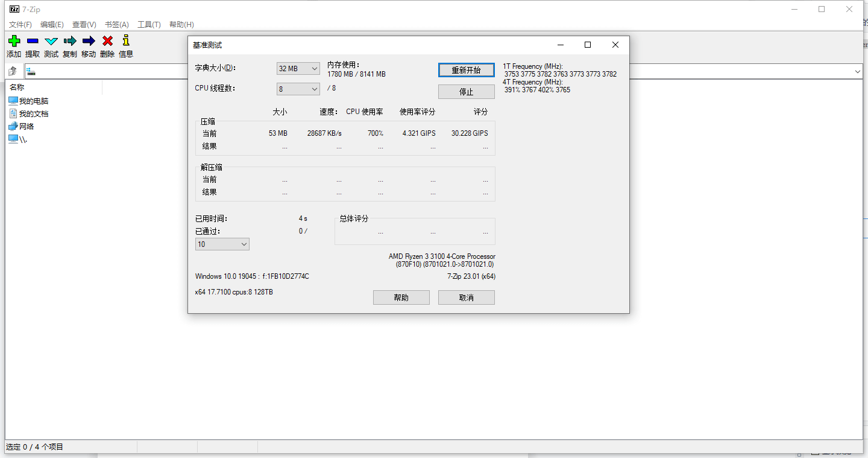Click the 名称 column header
868x458 pixels.
17,87
